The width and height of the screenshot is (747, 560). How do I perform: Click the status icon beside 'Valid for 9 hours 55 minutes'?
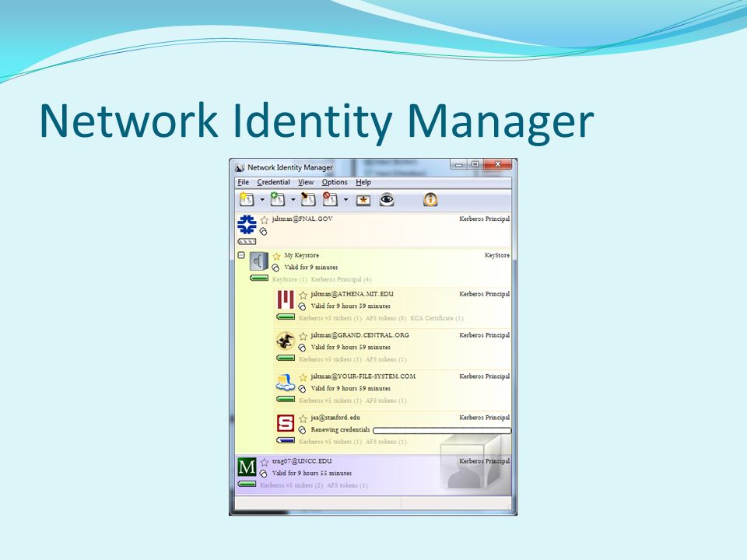264,474
